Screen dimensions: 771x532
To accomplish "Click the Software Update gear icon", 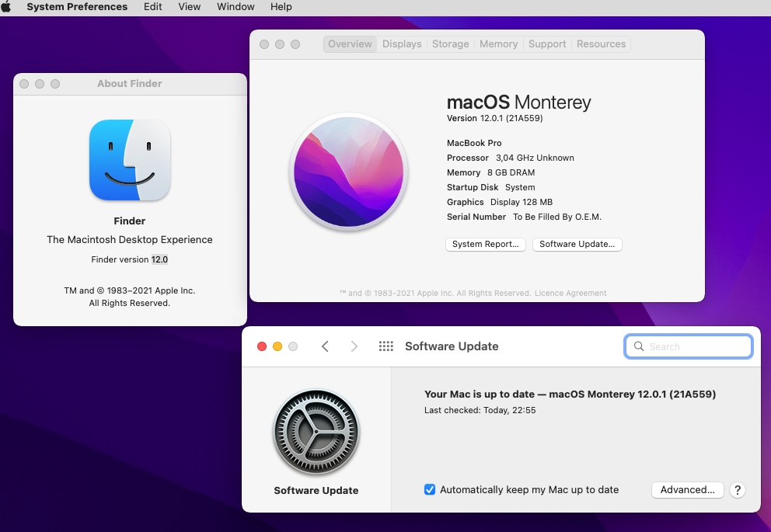I will [316, 433].
